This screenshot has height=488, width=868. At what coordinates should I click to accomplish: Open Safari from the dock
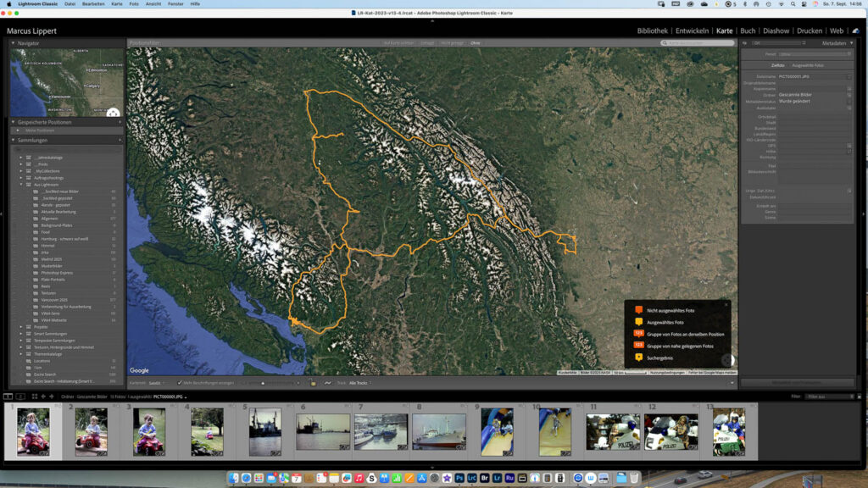coord(247,478)
